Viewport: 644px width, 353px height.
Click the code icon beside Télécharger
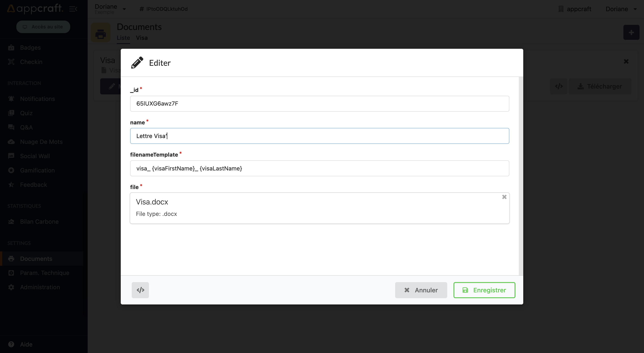(x=559, y=86)
